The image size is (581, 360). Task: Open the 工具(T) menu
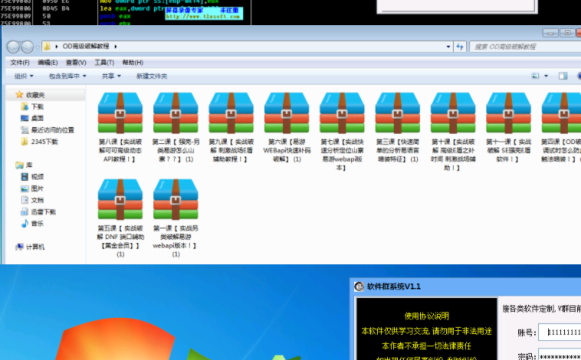coord(104,62)
